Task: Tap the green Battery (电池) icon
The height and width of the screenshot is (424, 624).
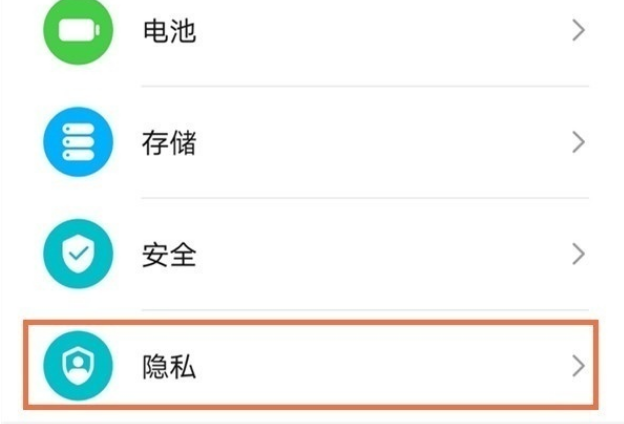Action: 77,30
